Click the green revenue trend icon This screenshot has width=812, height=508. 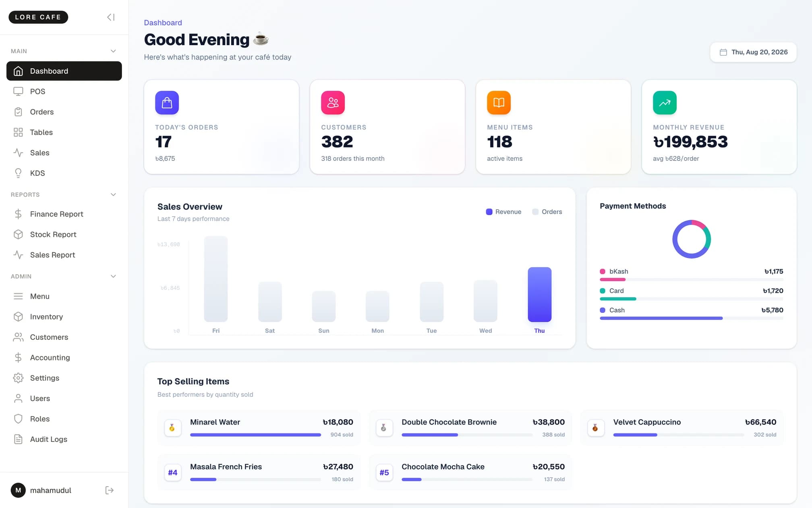coord(665,103)
